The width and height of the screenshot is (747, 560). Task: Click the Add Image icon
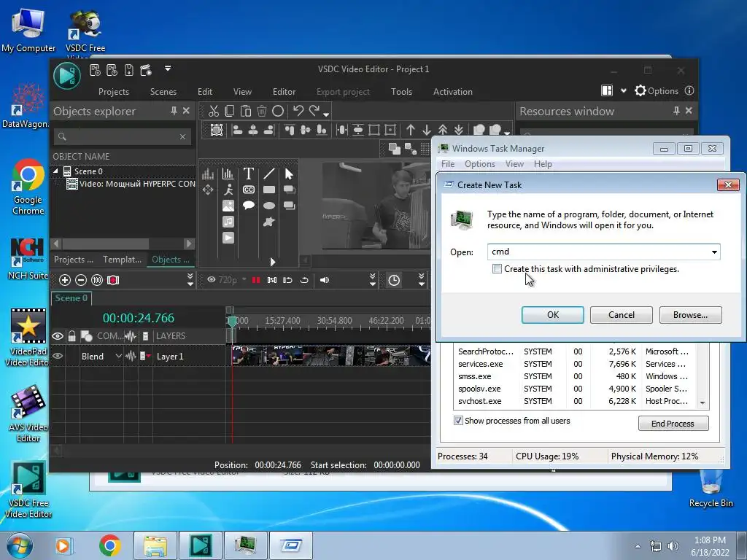(x=228, y=206)
